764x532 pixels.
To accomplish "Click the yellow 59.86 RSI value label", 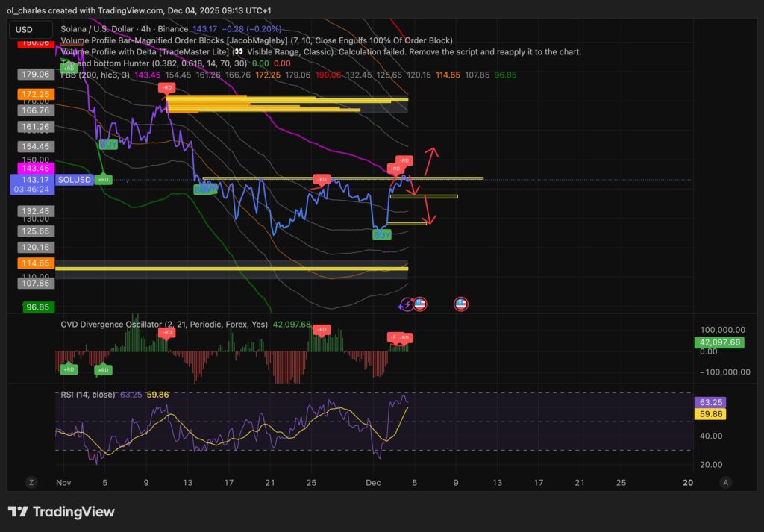I will [x=710, y=413].
